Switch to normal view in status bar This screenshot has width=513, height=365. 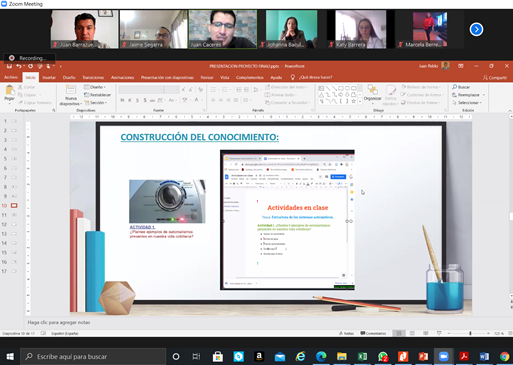(399, 333)
